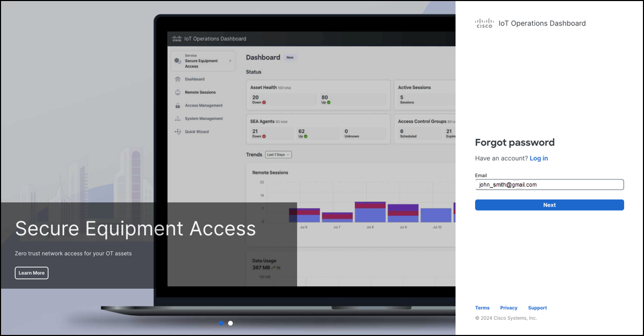Expand the Secure Equipment Access service chevron
Screen dimensions: 644x336
tap(230, 61)
